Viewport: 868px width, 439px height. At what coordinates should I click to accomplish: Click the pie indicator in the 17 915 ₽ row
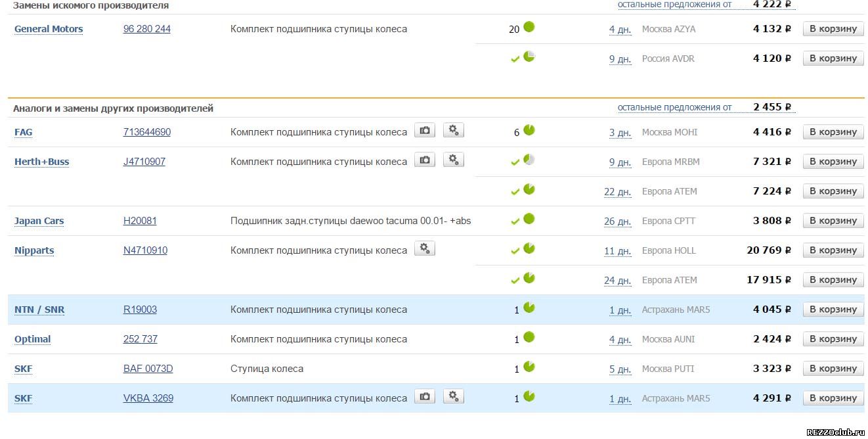(529, 278)
